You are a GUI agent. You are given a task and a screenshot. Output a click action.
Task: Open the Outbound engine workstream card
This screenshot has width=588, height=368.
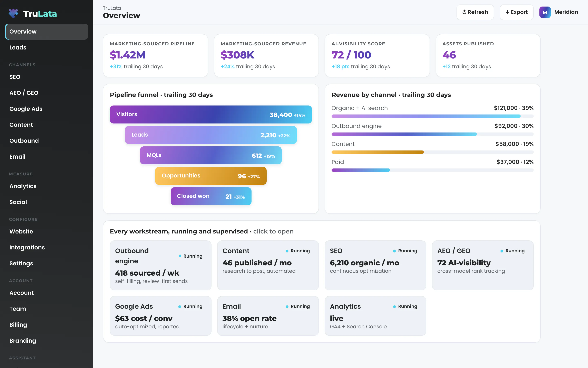click(x=160, y=265)
